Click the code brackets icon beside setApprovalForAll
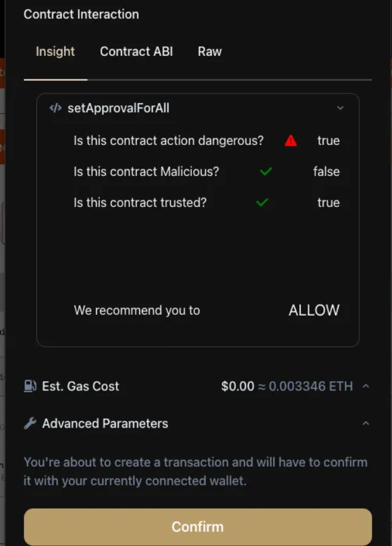392x546 pixels. (56, 108)
